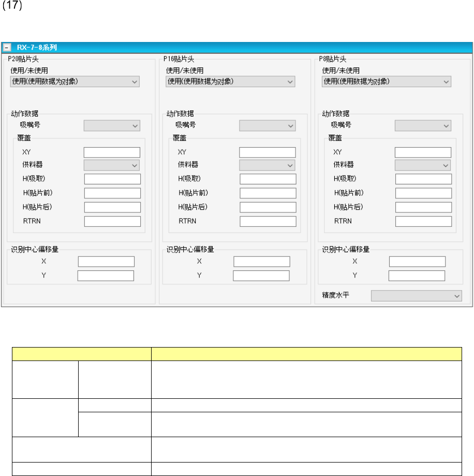The height and width of the screenshot is (476, 474).
Task: Click P20贴片头 H(吸取) input field
Action: (112, 179)
